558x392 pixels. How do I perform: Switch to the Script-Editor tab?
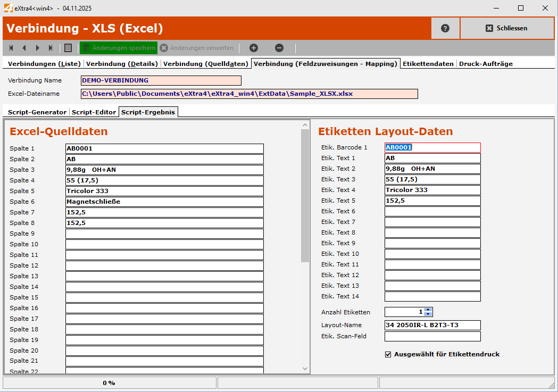coord(94,112)
